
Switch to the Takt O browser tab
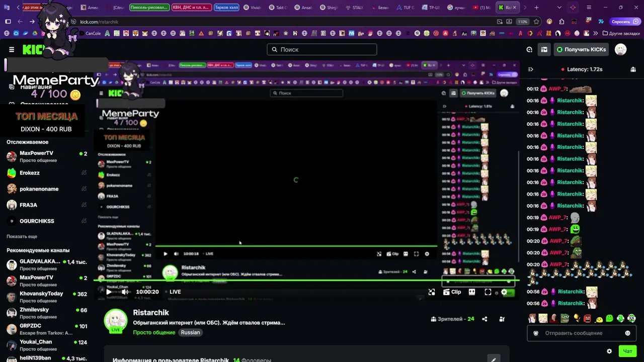(x=277, y=8)
